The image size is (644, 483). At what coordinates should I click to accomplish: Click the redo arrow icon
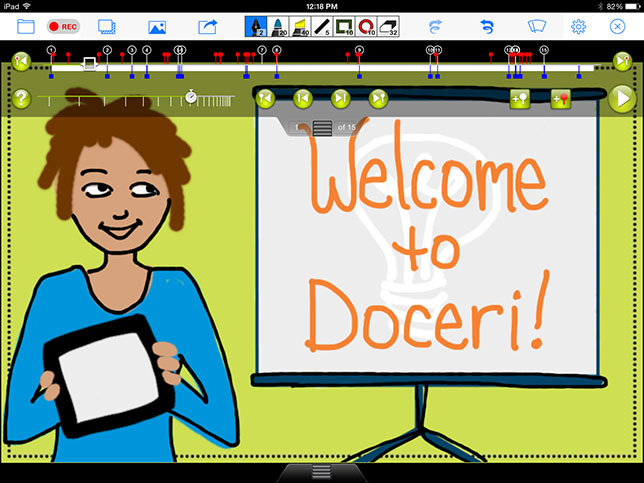pyautogui.click(x=435, y=27)
